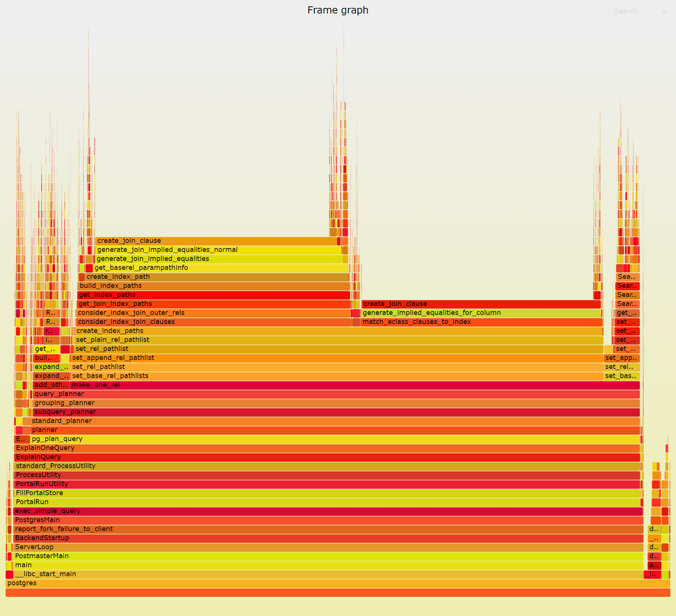The width and height of the screenshot is (676, 616).
Task: Click the Search button in the top right
Action: (x=625, y=11)
